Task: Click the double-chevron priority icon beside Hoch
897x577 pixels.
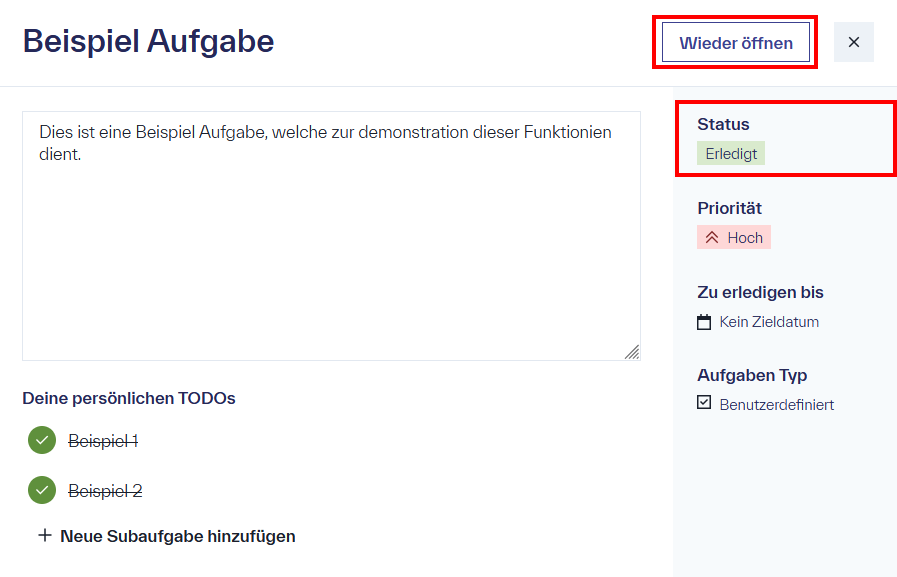Action: 711,237
